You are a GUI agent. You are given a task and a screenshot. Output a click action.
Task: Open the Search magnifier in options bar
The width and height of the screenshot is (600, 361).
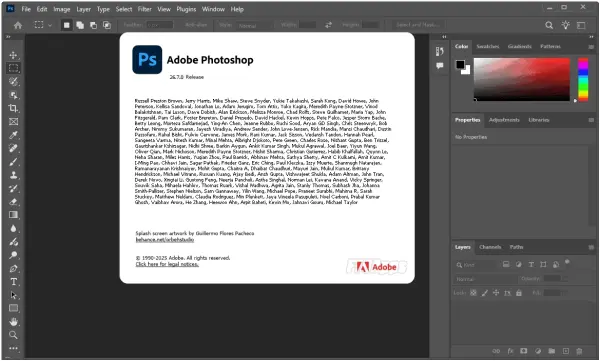pyautogui.click(x=549, y=25)
